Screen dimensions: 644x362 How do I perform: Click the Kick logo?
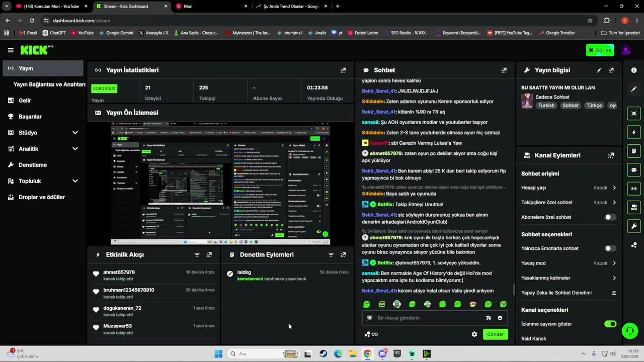[36, 50]
